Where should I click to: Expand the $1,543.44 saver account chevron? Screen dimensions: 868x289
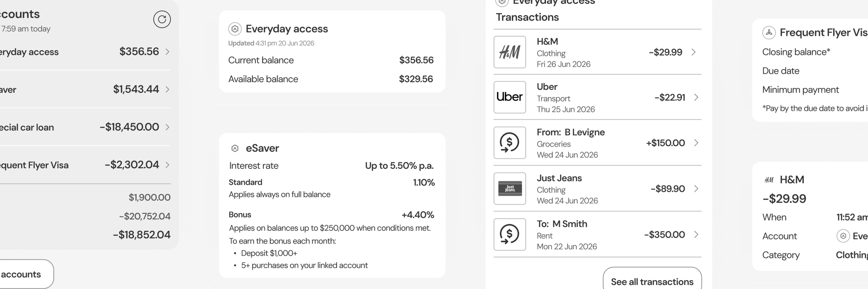(168, 89)
